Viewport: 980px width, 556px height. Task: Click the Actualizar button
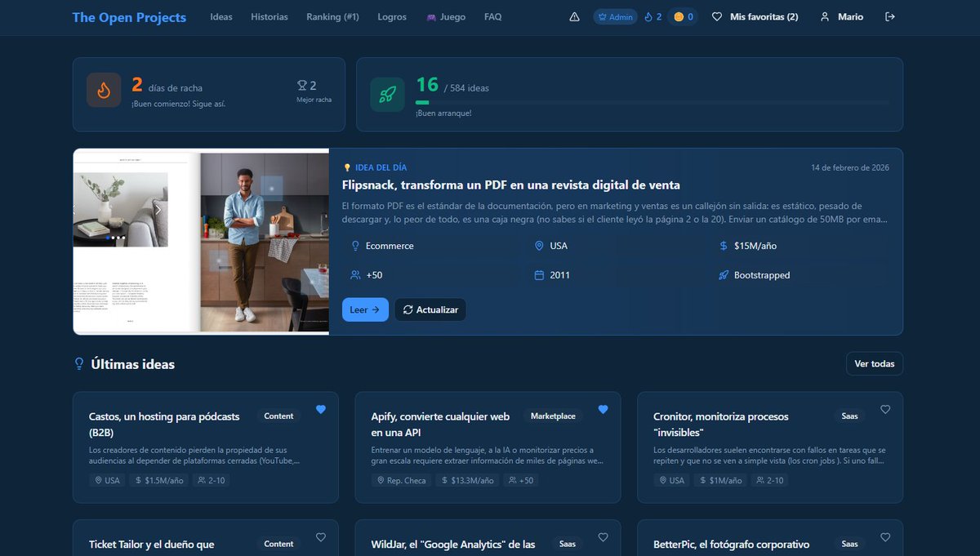[430, 310]
